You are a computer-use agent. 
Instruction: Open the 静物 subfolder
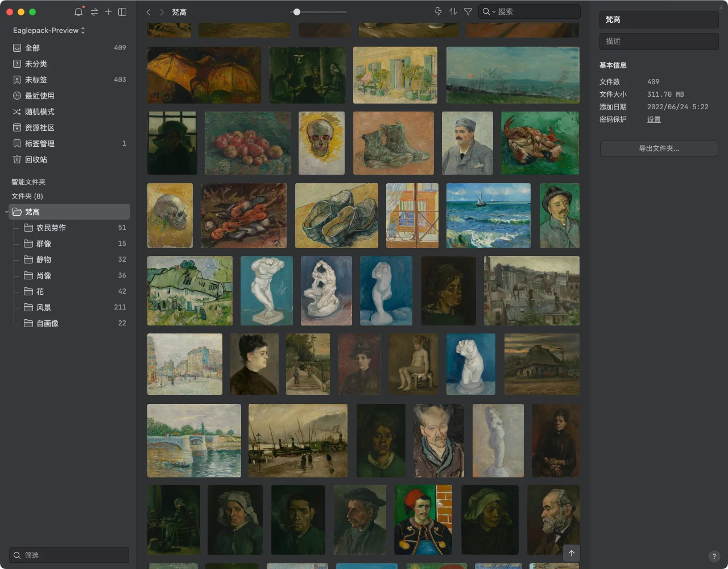75,259
